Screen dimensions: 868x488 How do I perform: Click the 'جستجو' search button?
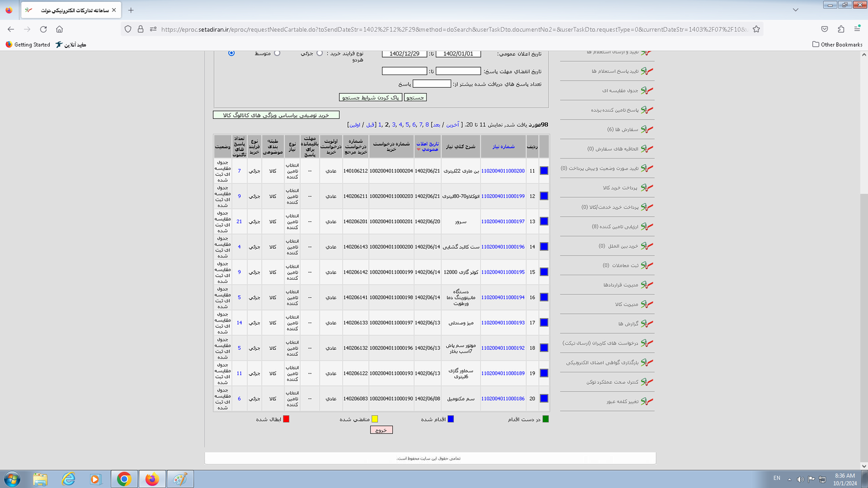click(415, 98)
